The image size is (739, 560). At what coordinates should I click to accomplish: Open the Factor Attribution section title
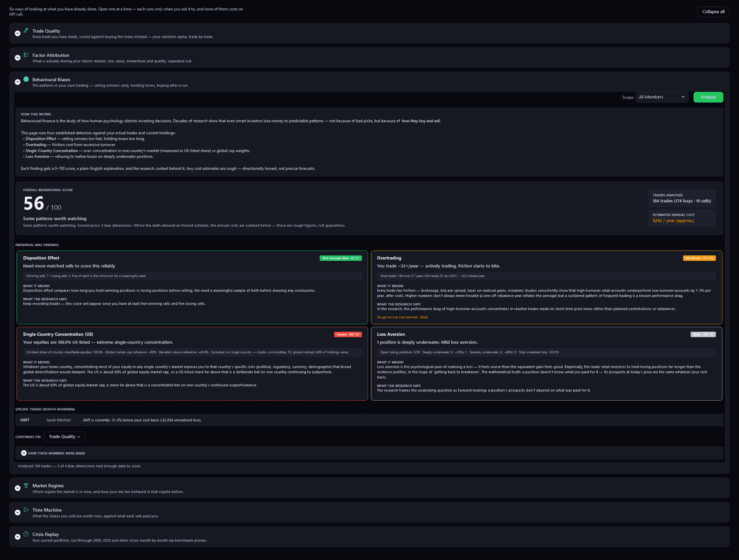(51, 55)
